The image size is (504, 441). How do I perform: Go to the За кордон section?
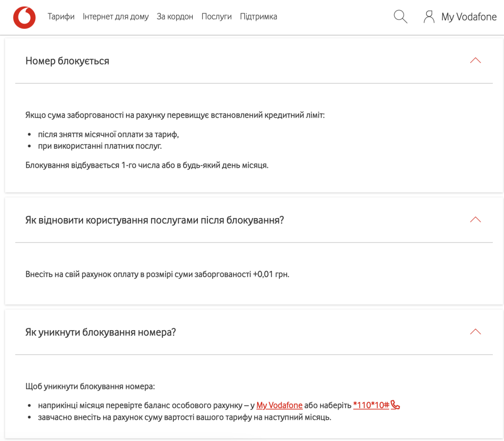point(175,17)
